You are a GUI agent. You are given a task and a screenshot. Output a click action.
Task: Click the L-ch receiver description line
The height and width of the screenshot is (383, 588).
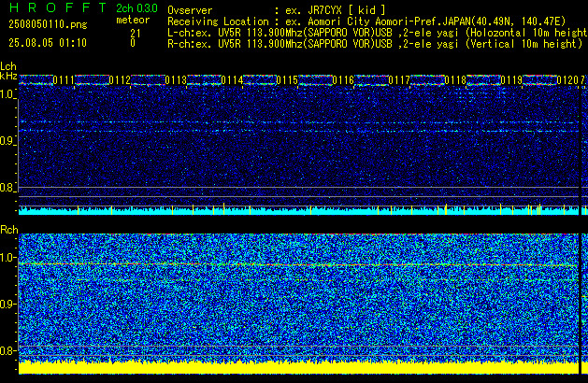(378, 33)
